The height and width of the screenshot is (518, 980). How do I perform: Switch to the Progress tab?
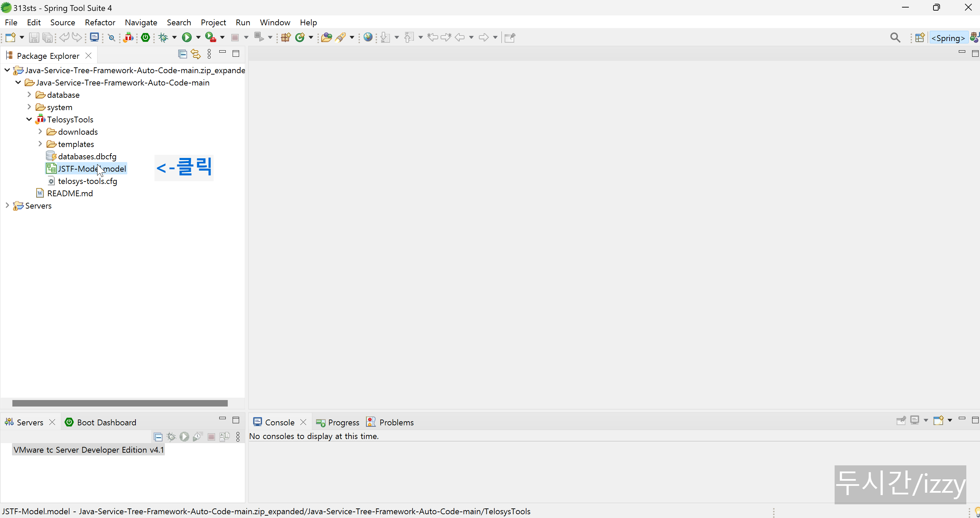click(x=338, y=422)
